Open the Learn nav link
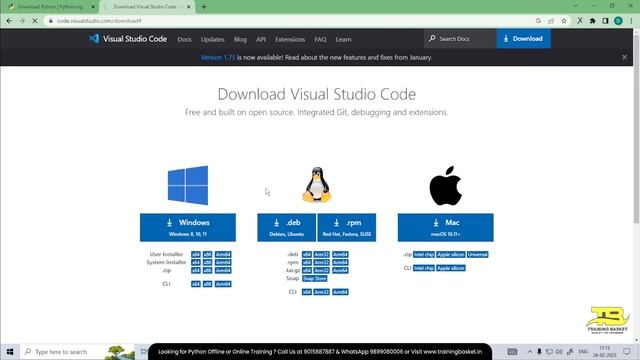Screen dimensions: 640x360 [343, 39]
